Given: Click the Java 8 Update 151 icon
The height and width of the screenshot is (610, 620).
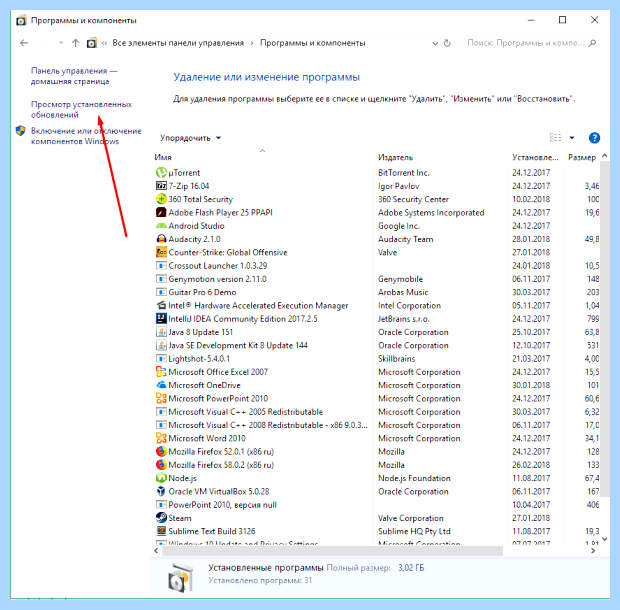Looking at the screenshot, I should (x=161, y=332).
